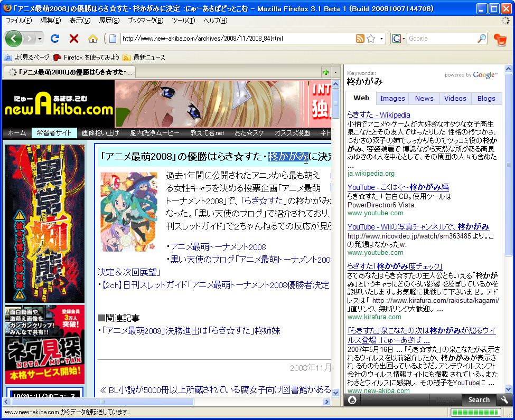Stop loading the page with red X
This screenshot has width=515, height=420.
tap(74, 39)
